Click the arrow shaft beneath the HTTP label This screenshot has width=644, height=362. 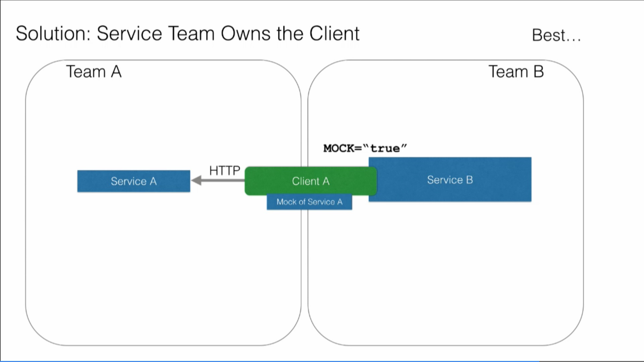225,181
